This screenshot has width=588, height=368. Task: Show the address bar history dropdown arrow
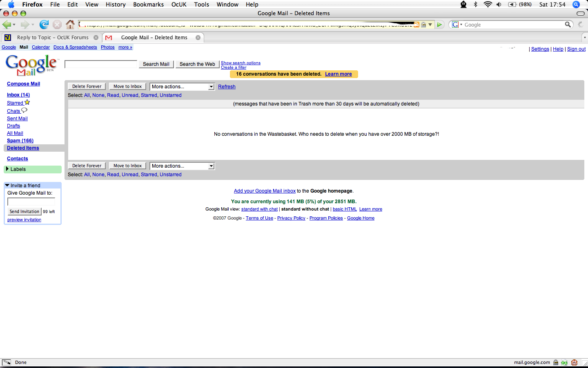click(430, 25)
